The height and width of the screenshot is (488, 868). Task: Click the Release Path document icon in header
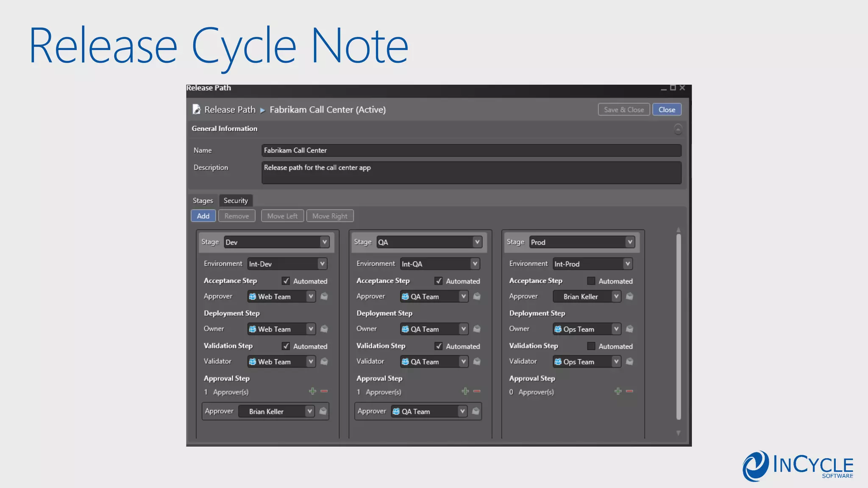click(196, 109)
